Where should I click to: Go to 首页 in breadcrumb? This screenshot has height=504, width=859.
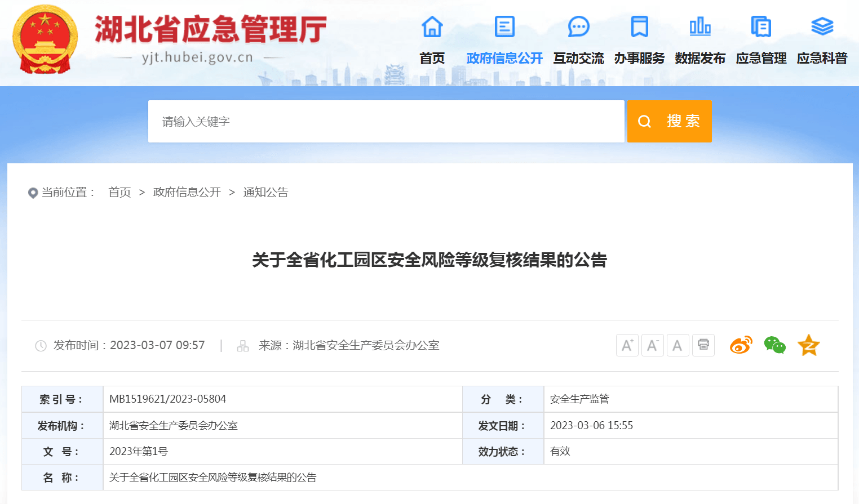pos(119,193)
